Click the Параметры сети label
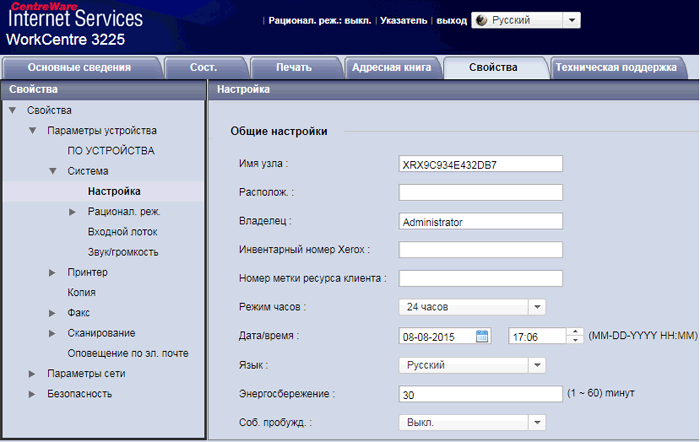The image size is (700, 442). (x=86, y=374)
